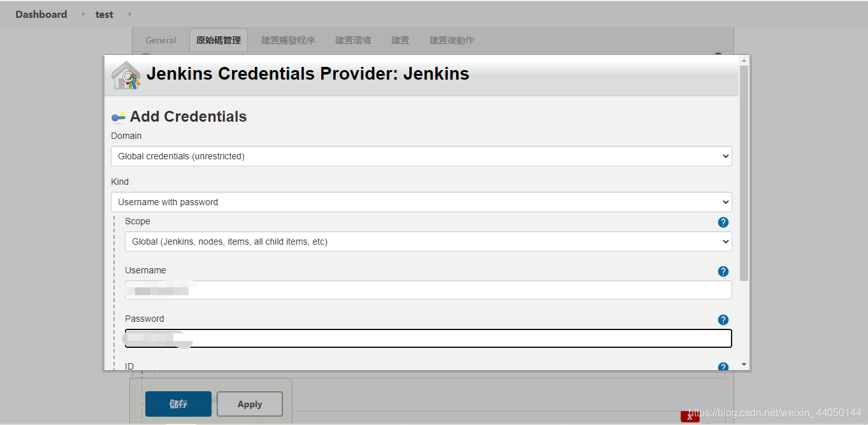Open ID field help icon
868x425 pixels.
click(723, 366)
